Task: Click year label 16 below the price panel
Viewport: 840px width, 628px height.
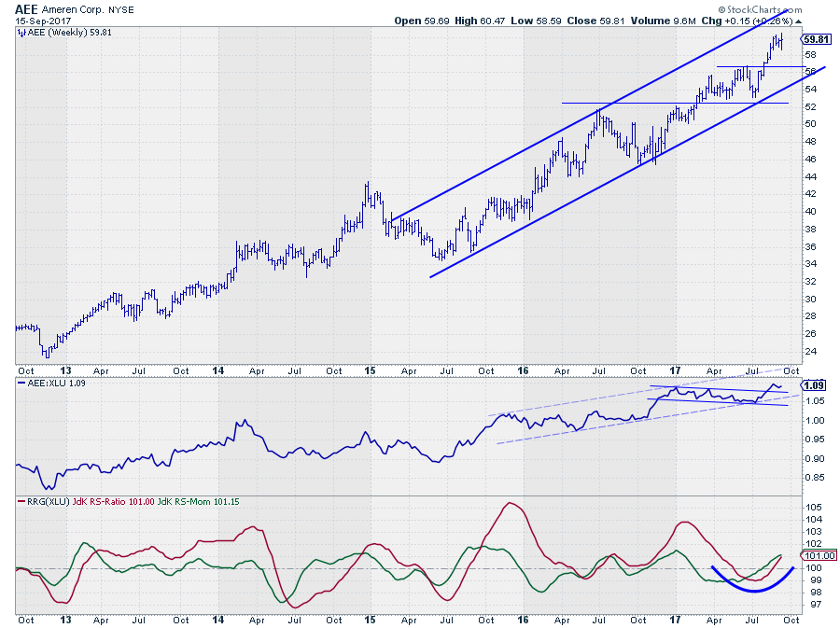Action: (523, 370)
